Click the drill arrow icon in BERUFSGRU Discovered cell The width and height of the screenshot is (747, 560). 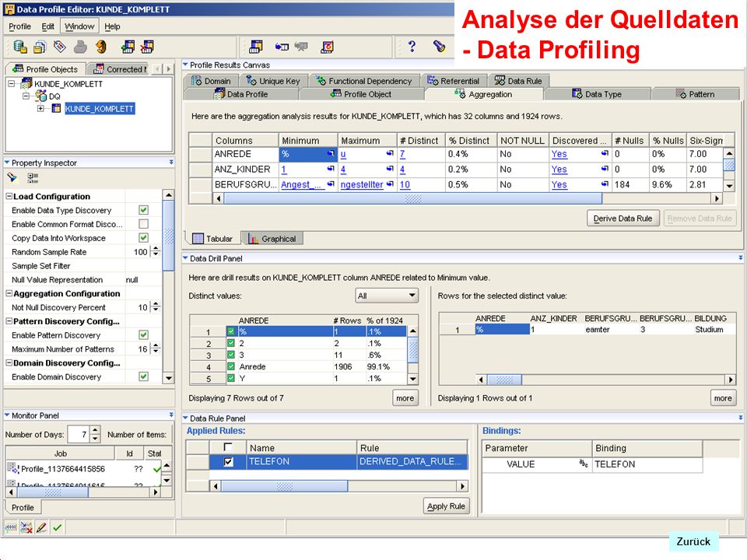click(x=605, y=184)
